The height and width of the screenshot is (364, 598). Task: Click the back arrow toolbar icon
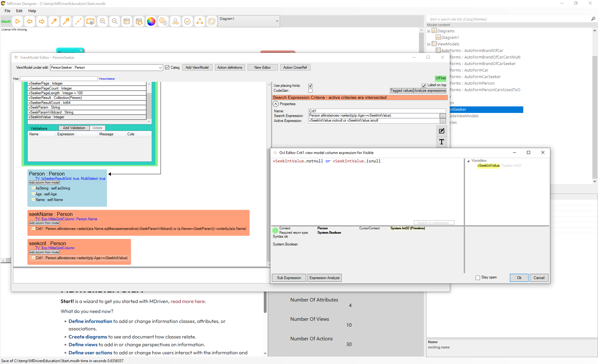[30, 21]
